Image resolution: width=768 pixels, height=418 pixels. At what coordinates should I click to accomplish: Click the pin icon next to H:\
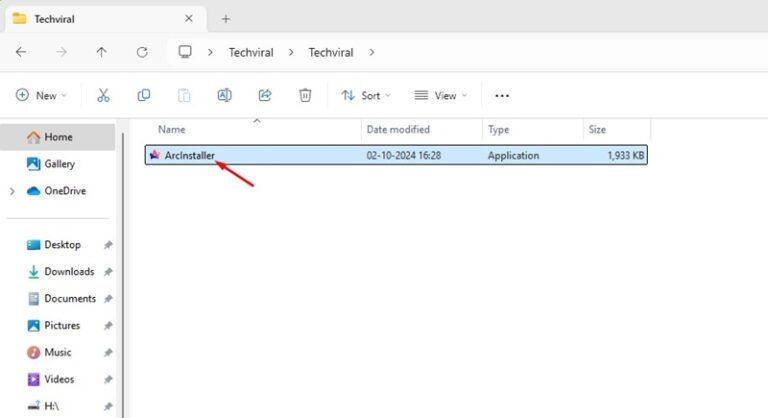pos(108,406)
